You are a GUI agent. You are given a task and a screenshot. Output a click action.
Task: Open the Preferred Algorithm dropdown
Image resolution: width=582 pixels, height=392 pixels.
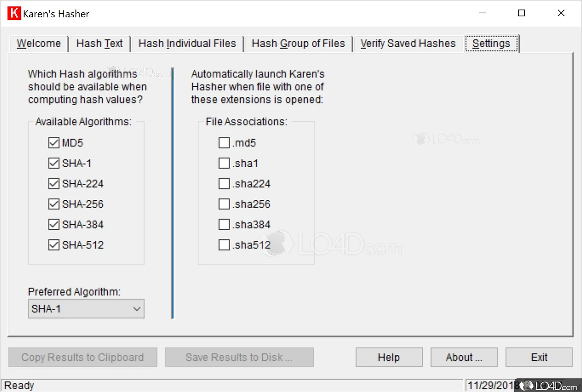tap(86, 309)
